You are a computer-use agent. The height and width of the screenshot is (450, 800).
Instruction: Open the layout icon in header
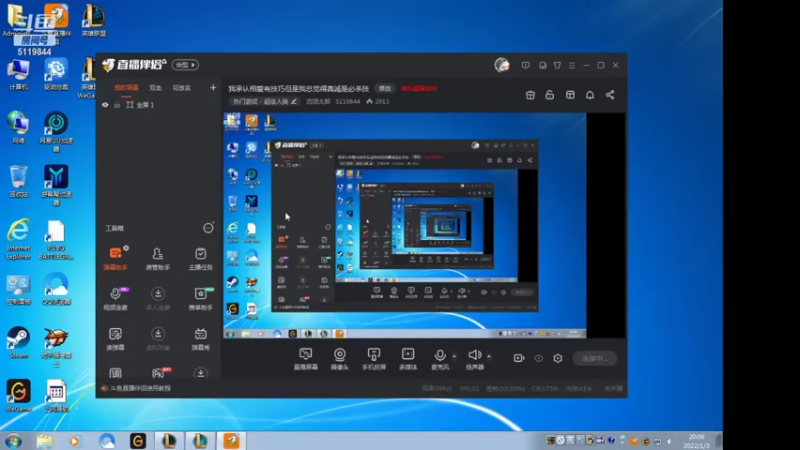pyautogui.click(x=570, y=95)
